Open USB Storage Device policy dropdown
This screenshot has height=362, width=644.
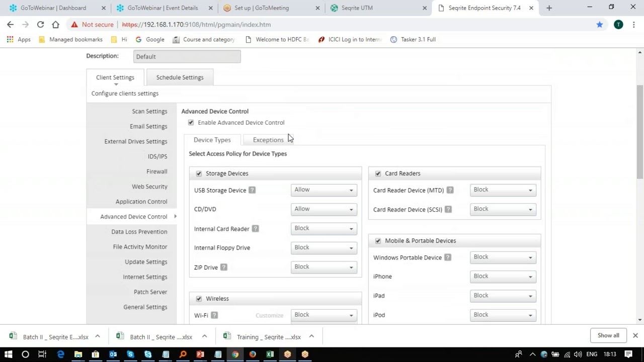point(324,190)
